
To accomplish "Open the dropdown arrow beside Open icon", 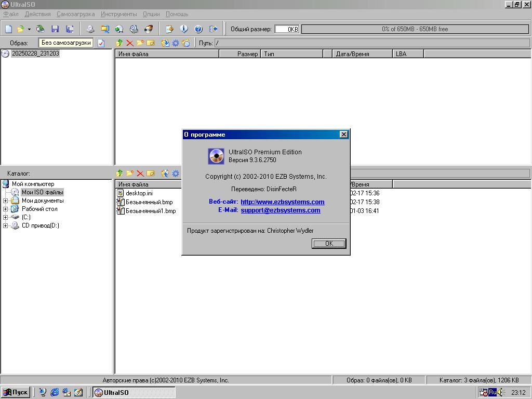I will [29, 29].
